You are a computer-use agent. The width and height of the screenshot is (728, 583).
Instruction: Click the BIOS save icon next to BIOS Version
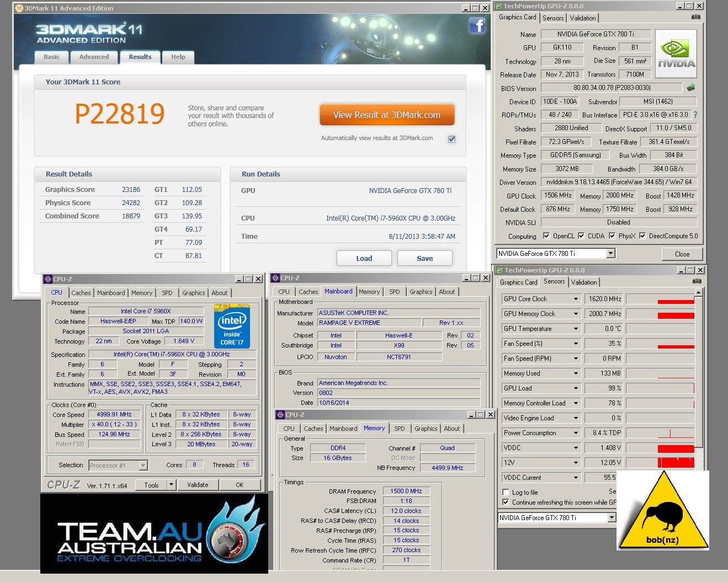(x=691, y=88)
